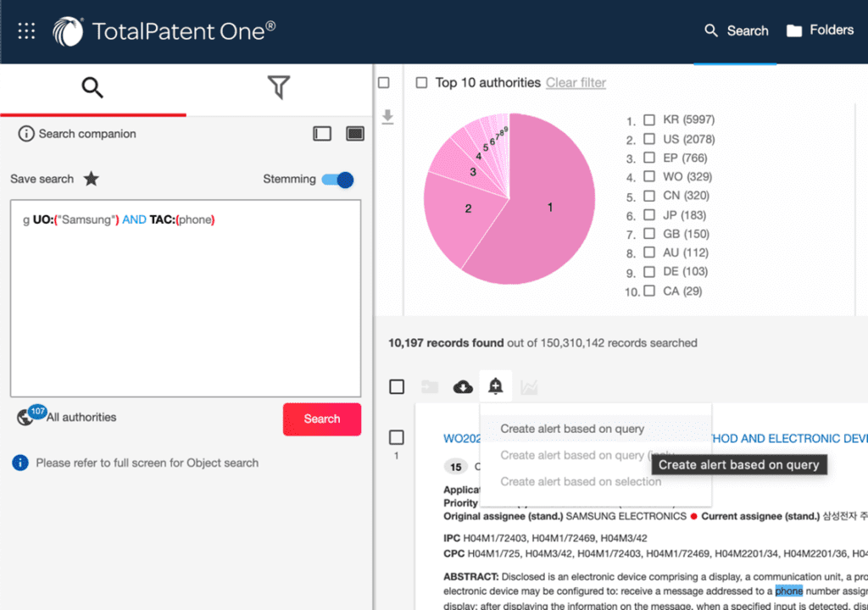Open the WO202 patent result link

[x=462, y=438]
